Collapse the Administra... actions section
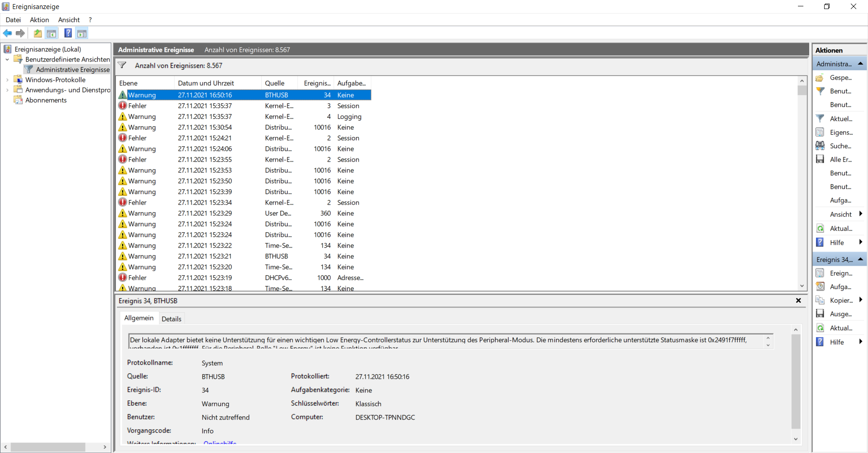868x453 pixels. tap(860, 64)
